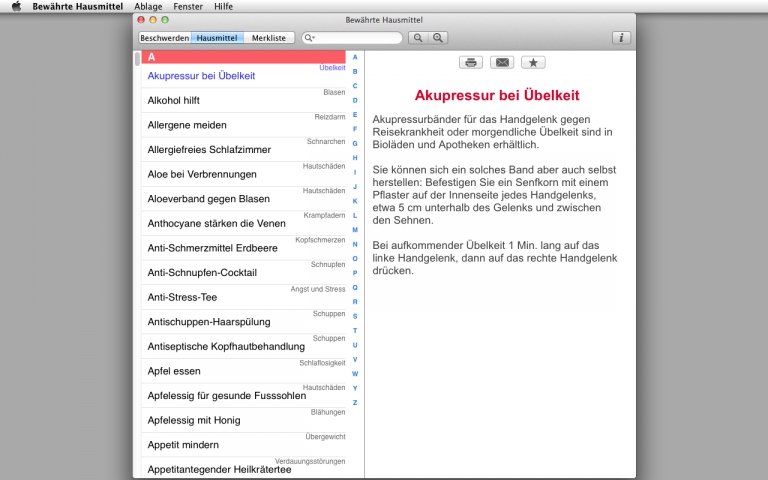Select 'Aloe bei Verbrennungen' in the list
Viewport: 768px width, 480px height.
[x=202, y=174]
